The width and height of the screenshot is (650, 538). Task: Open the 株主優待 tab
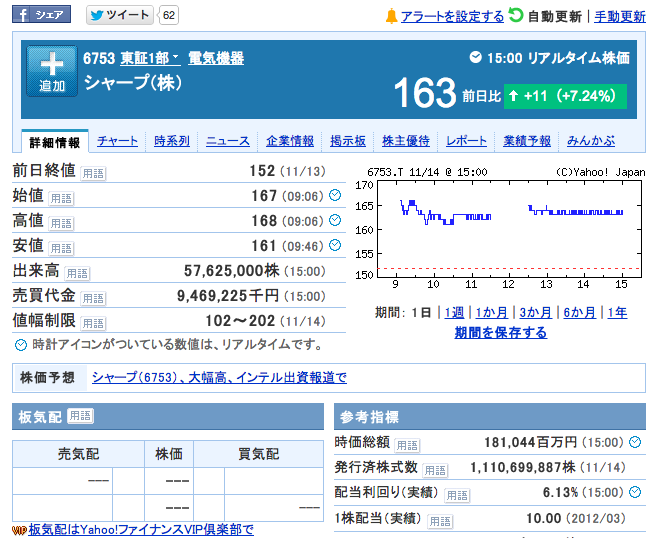[x=405, y=141]
